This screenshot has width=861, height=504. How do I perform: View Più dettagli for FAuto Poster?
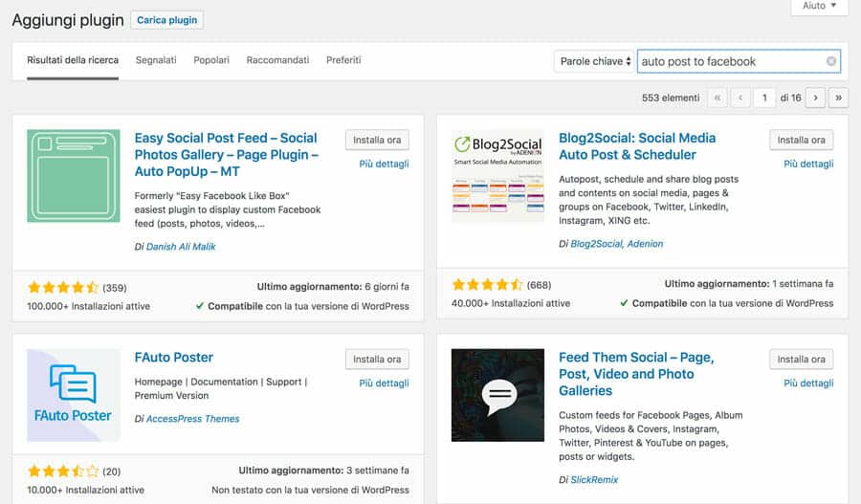click(384, 383)
